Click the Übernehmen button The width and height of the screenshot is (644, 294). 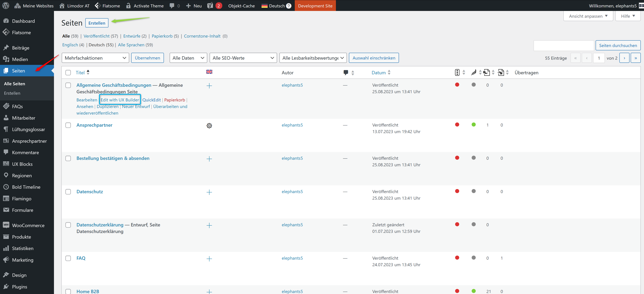click(x=148, y=58)
